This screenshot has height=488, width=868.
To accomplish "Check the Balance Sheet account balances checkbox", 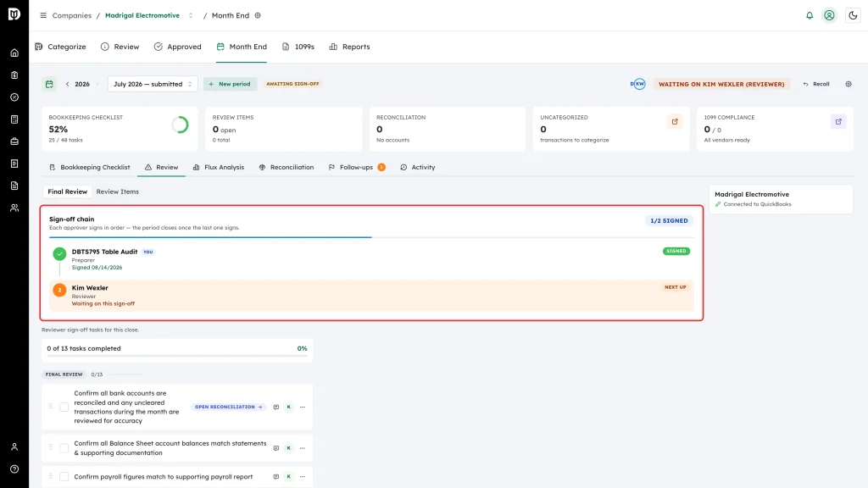I will click(64, 448).
